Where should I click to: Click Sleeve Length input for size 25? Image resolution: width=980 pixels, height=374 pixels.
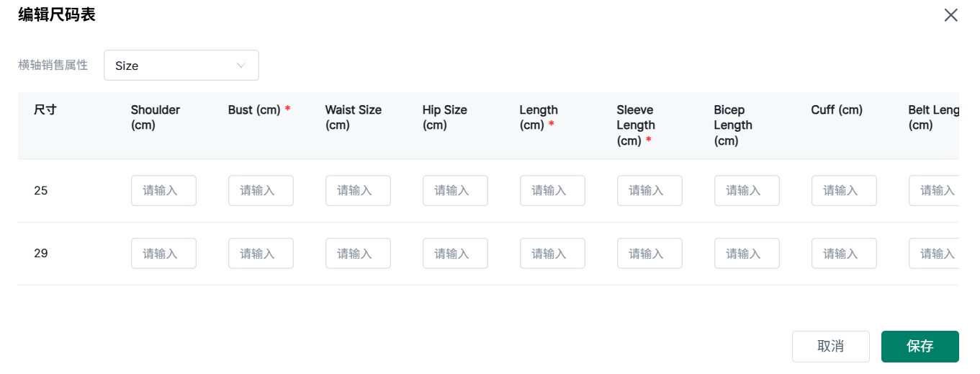[x=649, y=191]
